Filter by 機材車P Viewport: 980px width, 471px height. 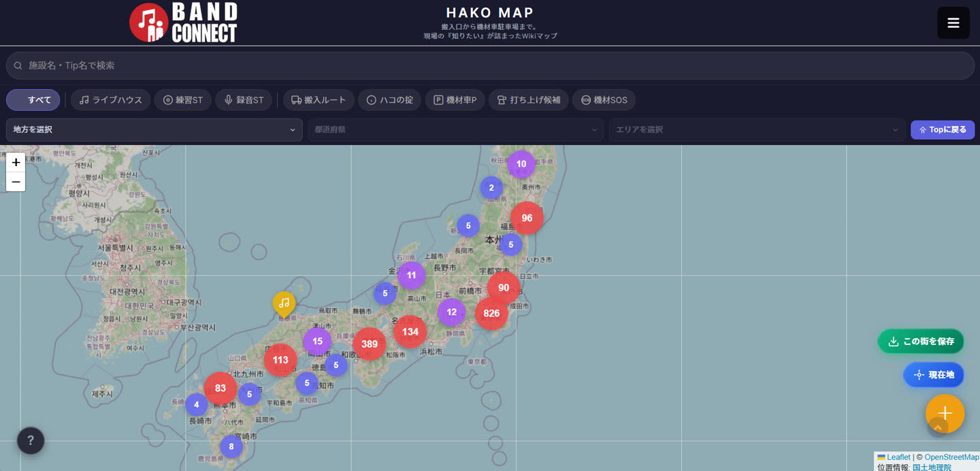point(455,100)
